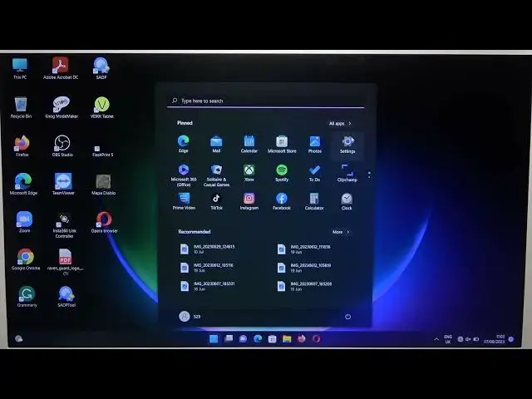This screenshot has height=399, width=532.
Task: Open Adobe Acrobat DC desktop shortcut
Action: click(x=61, y=68)
